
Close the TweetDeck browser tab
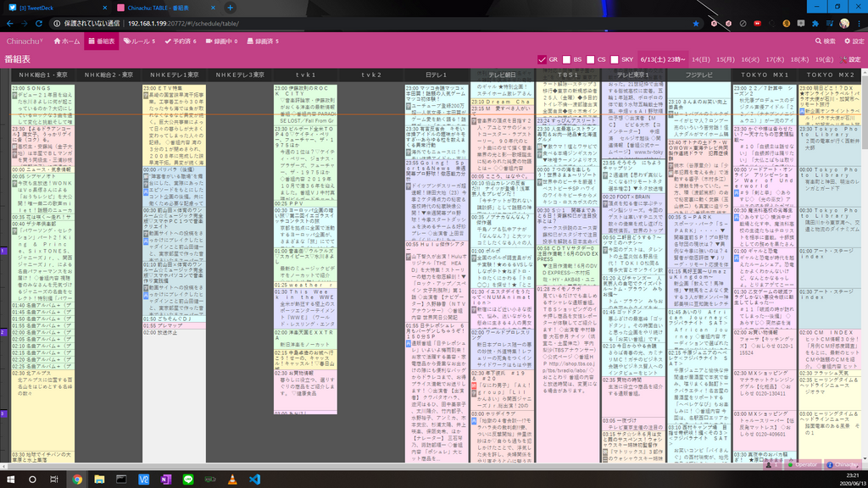pyautogui.click(x=104, y=8)
